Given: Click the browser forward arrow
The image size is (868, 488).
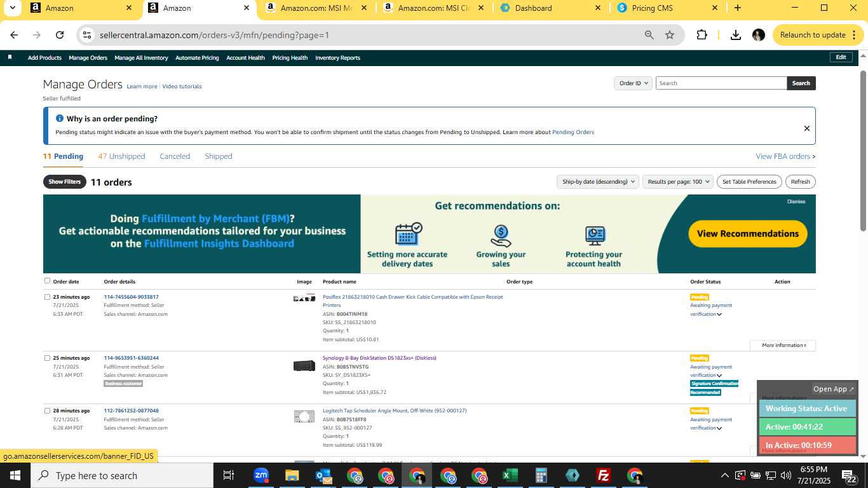Looking at the screenshot, I should tap(37, 35).
